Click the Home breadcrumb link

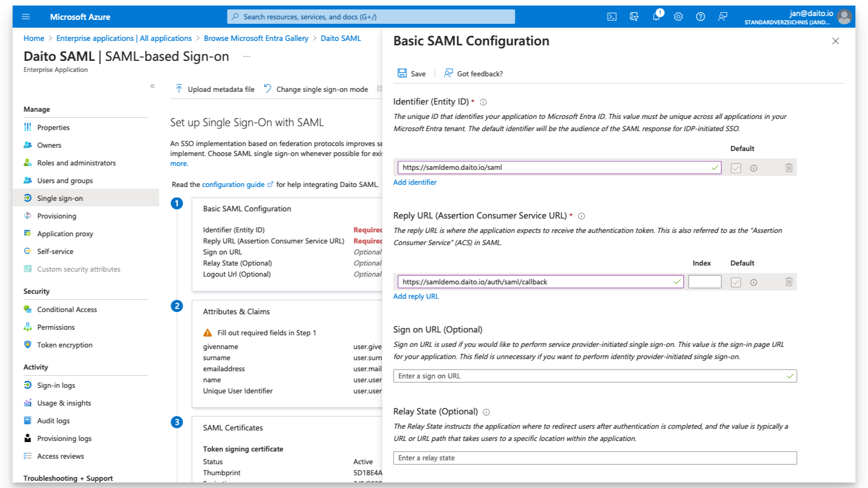34,38
